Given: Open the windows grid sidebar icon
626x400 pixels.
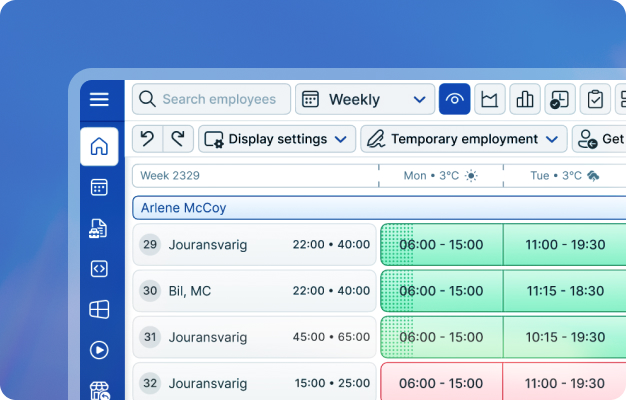Looking at the screenshot, I should click(99, 309).
